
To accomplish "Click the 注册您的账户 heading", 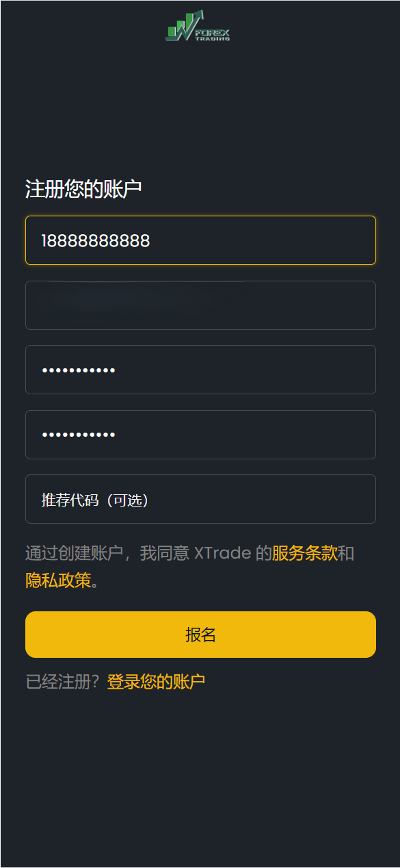I will click(x=83, y=189).
